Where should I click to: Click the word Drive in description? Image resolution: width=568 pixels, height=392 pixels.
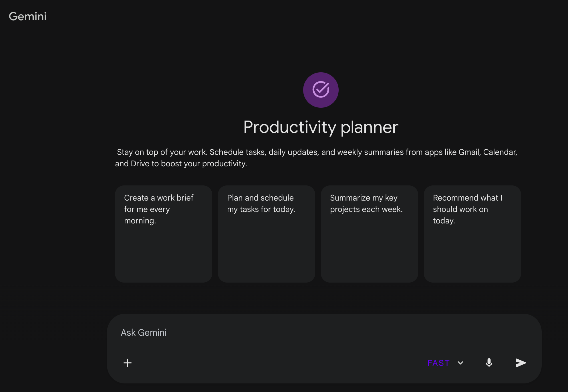tap(140, 164)
